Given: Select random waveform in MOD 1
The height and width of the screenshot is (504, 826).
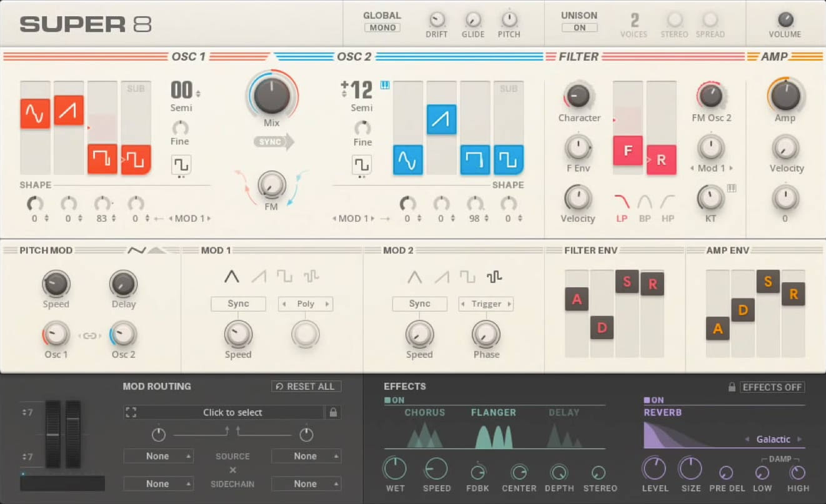Looking at the screenshot, I should (311, 276).
